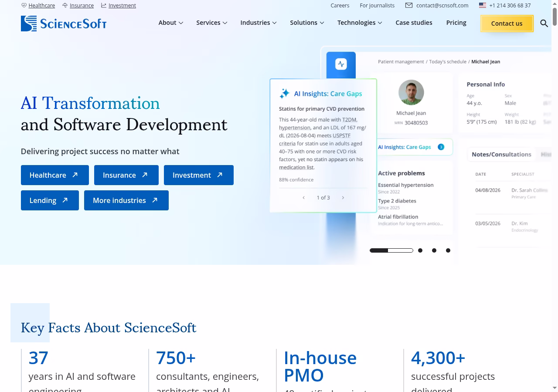Screen dimensions: 558x392
Task: Click the 04/08/2026 consultation date
Action: [x=488, y=190]
